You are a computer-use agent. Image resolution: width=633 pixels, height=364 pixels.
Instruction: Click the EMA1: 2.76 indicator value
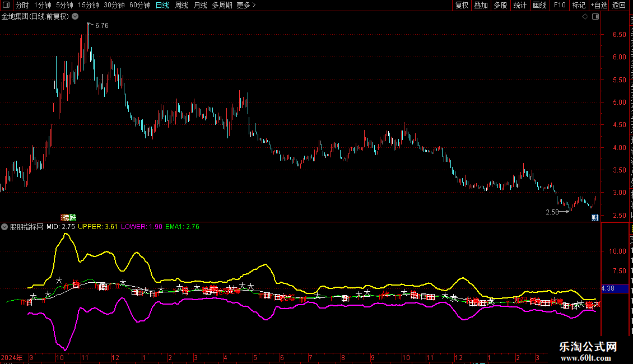[183, 227]
